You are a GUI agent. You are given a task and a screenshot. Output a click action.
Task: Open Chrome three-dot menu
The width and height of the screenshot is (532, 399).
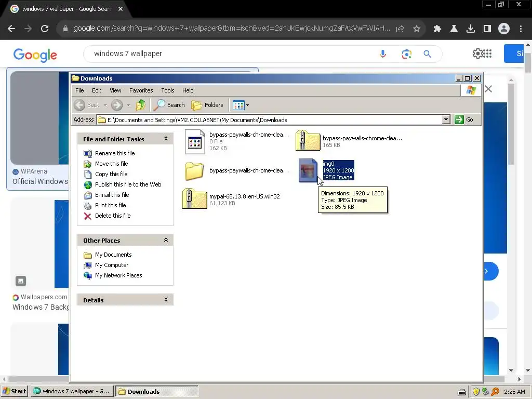pos(521,29)
